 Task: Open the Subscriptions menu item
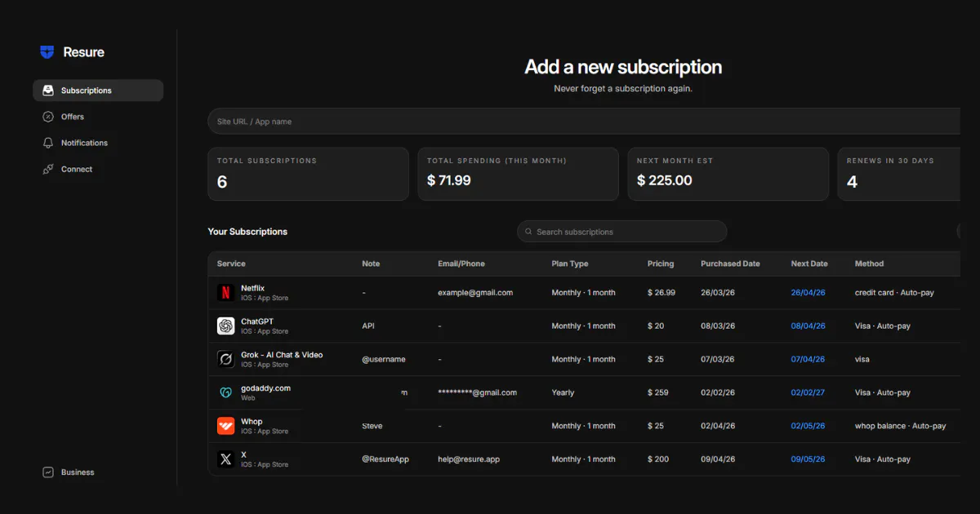[98, 91]
